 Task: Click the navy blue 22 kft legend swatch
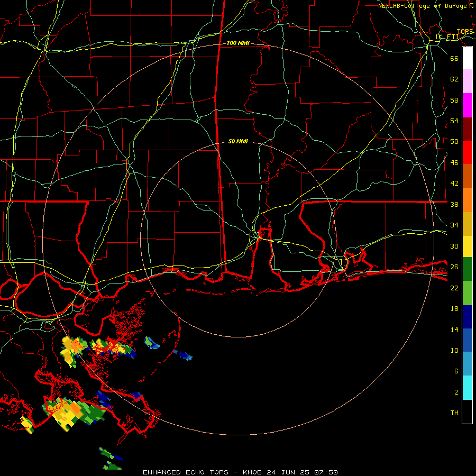point(467,317)
